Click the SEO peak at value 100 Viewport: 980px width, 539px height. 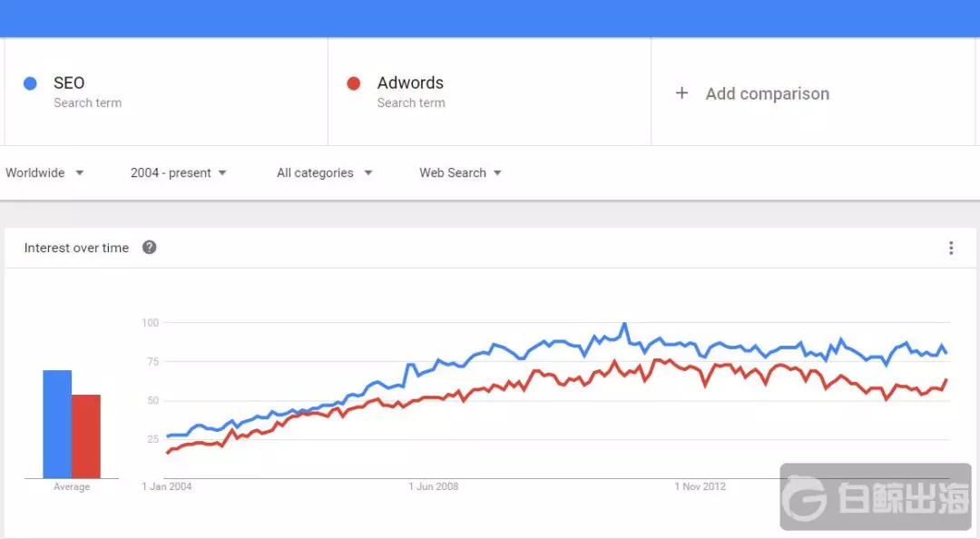[x=623, y=325]
